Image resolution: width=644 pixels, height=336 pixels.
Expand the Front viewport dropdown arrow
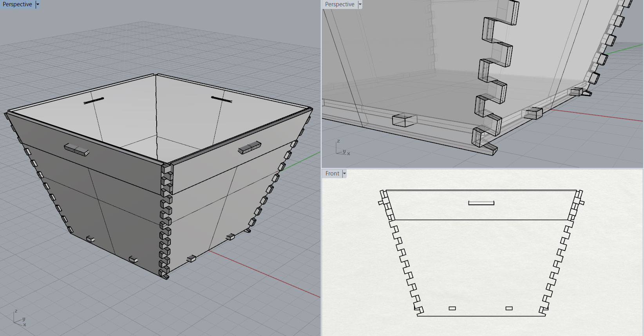(344, 173)
